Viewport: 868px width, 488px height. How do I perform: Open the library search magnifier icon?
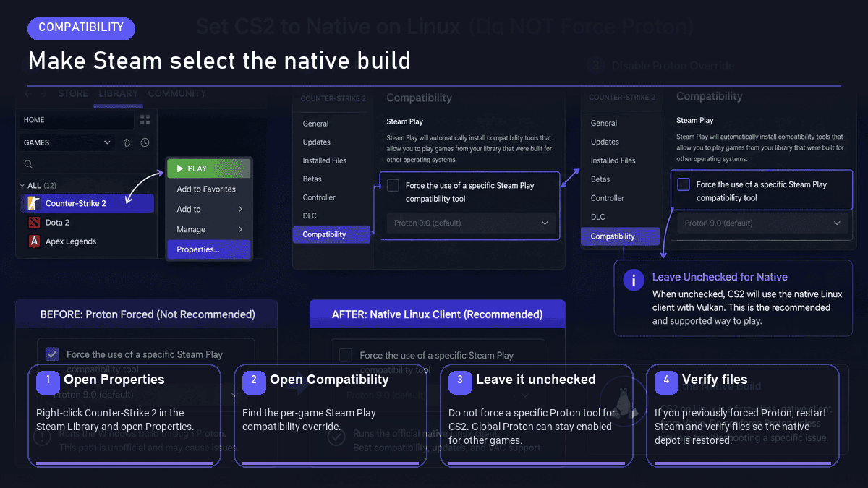29,164
